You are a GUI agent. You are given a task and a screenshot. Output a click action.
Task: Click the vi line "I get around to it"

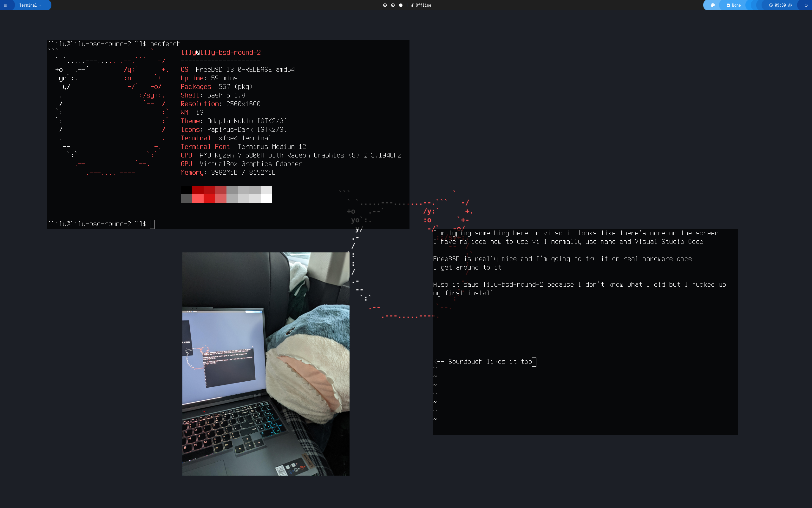pyautogui.click(x=468, y=267)
